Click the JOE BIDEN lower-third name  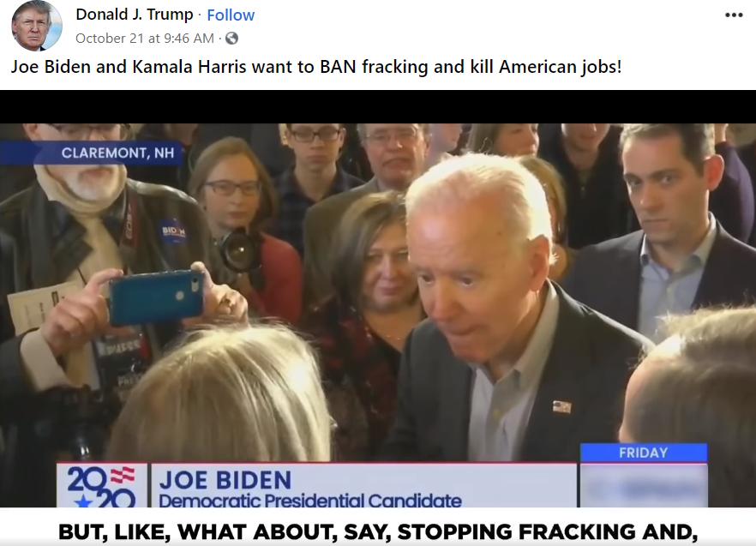pos(225,480)
